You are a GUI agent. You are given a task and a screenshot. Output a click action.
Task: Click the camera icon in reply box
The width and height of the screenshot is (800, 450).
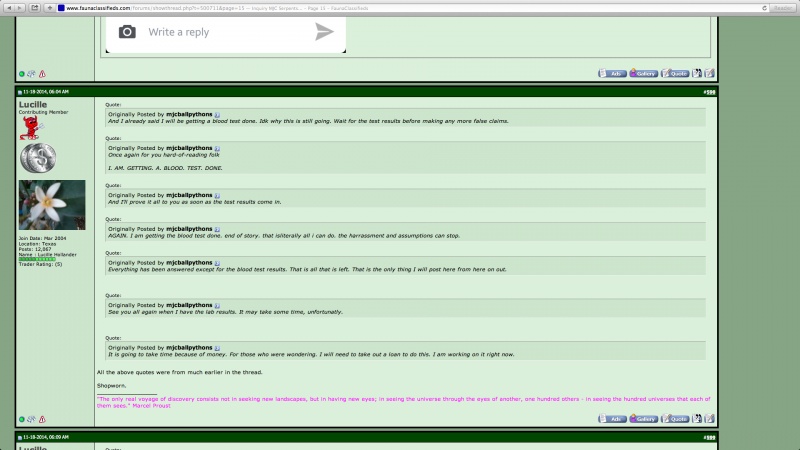point(127,32)
